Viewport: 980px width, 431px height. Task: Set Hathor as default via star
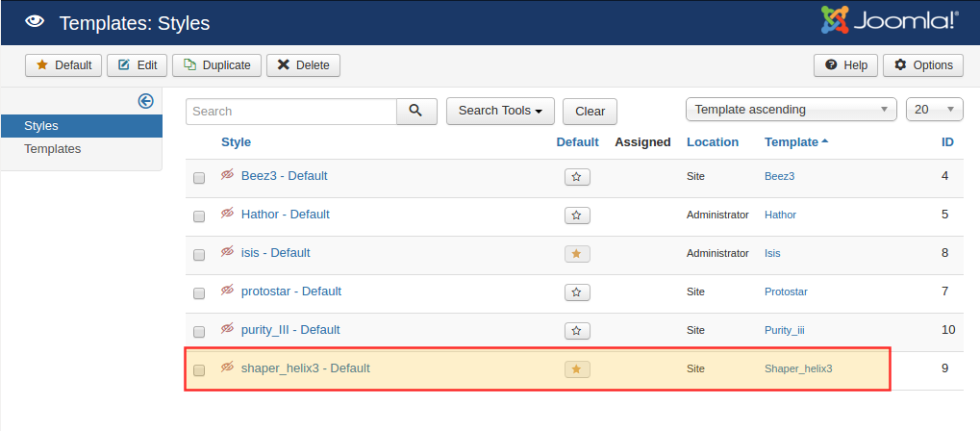pos(577,215)
